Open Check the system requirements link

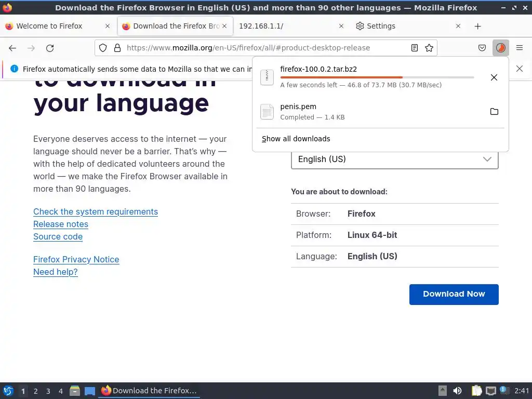[96, 212]
